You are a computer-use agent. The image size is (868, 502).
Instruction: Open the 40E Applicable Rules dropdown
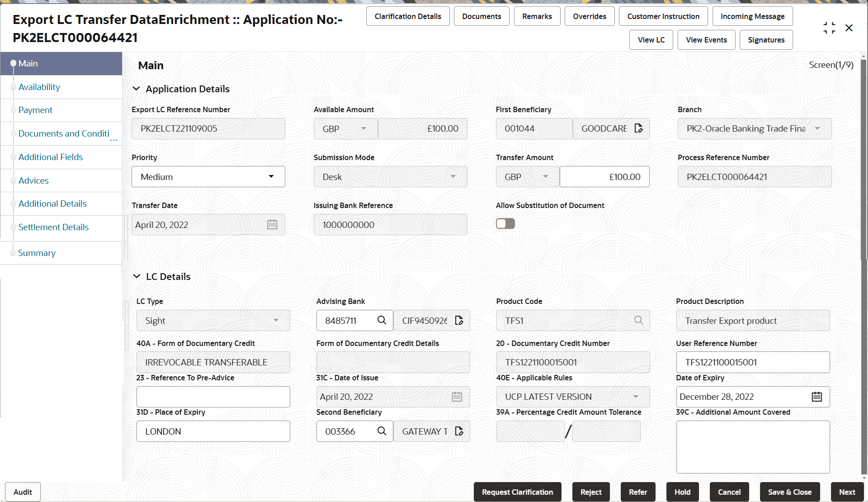pos(636,397)
